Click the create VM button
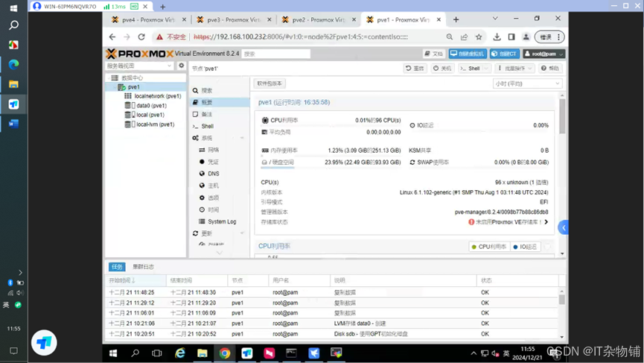Image resolution: width=644 pixels, height=363 pixels. click(468, 54)
